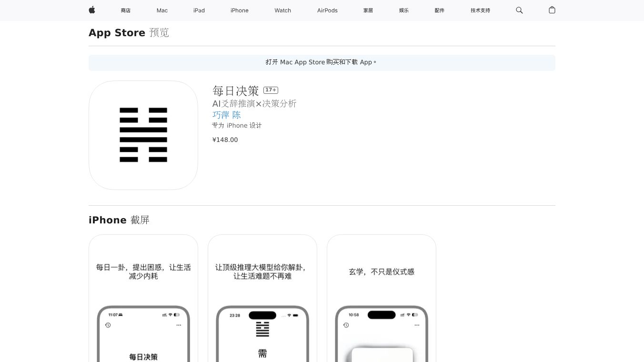Screen dimensions: 644x362
Task: Click the 打开 Mac App Store banner
Action: (322, 62)
